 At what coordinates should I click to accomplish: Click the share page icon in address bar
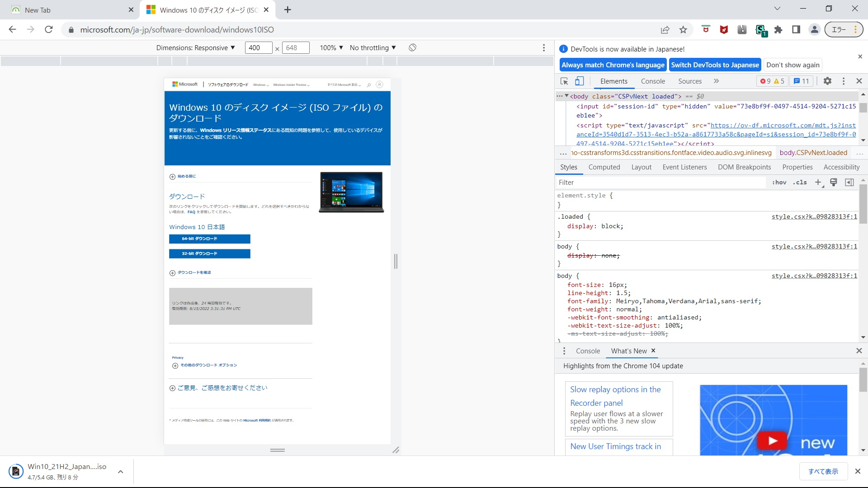pyautogui.click(x=665, y=30)
